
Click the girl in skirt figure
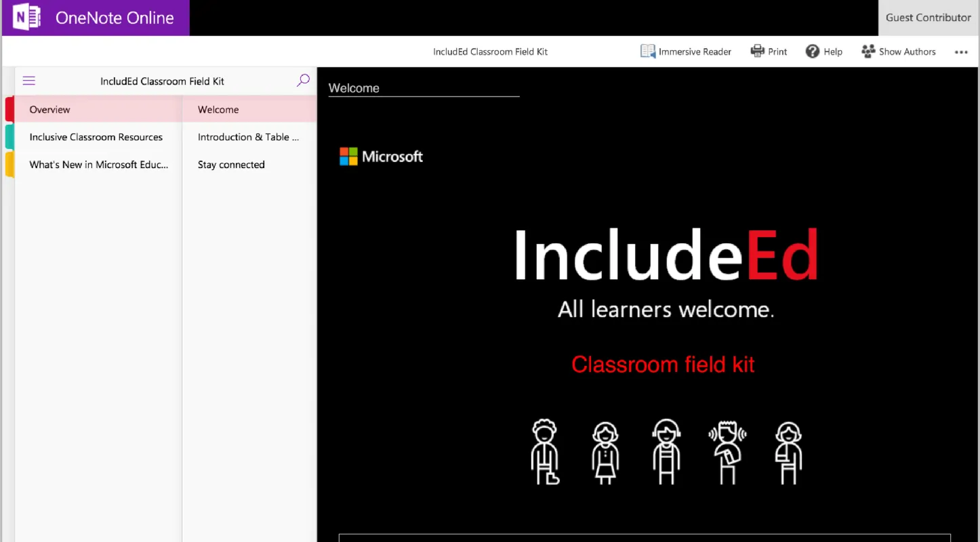point(605,453)
